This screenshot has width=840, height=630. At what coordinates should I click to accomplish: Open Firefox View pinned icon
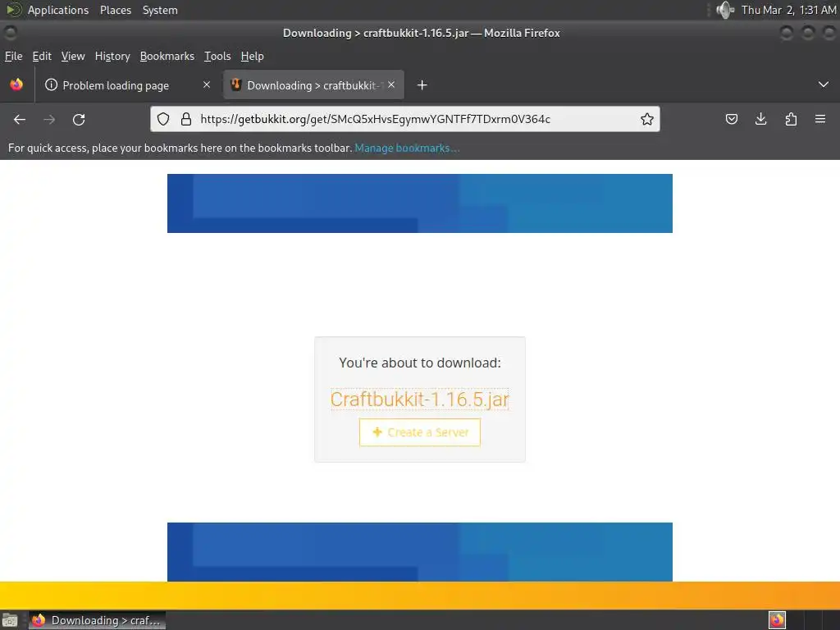pyautogui.click(x=16, y=84)
